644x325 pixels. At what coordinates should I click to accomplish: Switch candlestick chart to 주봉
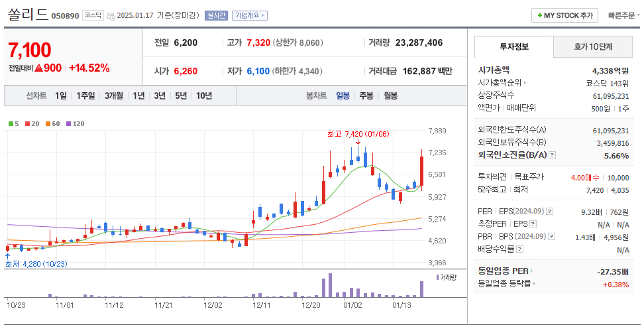[x=366, y=96]
